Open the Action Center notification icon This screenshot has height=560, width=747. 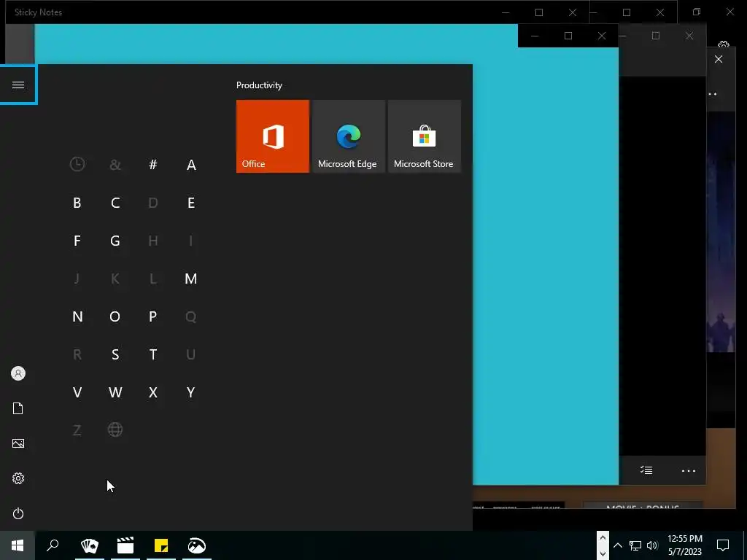point(723,545)
